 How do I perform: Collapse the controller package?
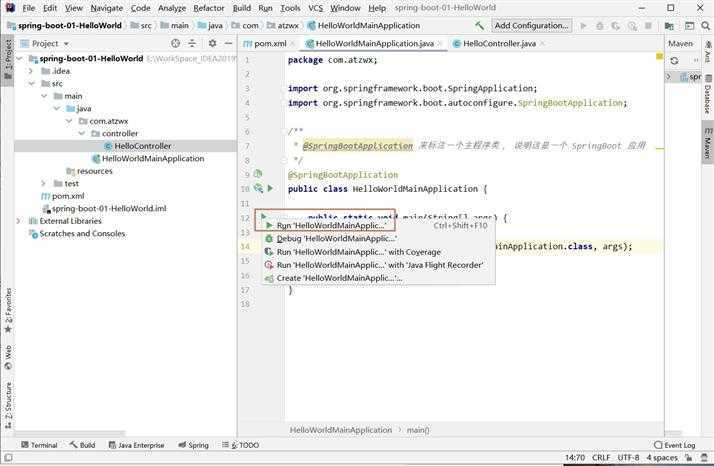(82, 133)
